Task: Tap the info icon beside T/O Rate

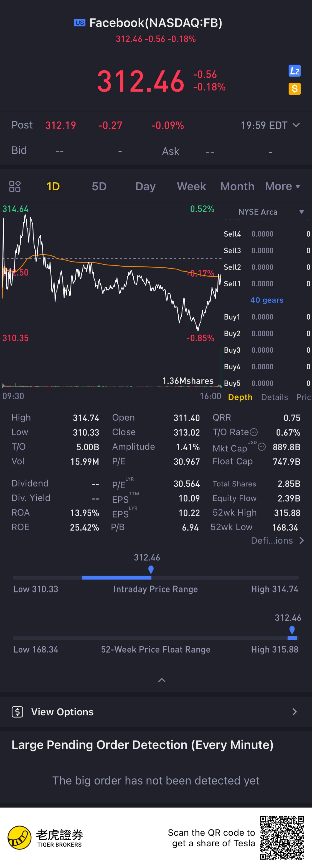Action: pyautogui.click(x=254, y=432)
